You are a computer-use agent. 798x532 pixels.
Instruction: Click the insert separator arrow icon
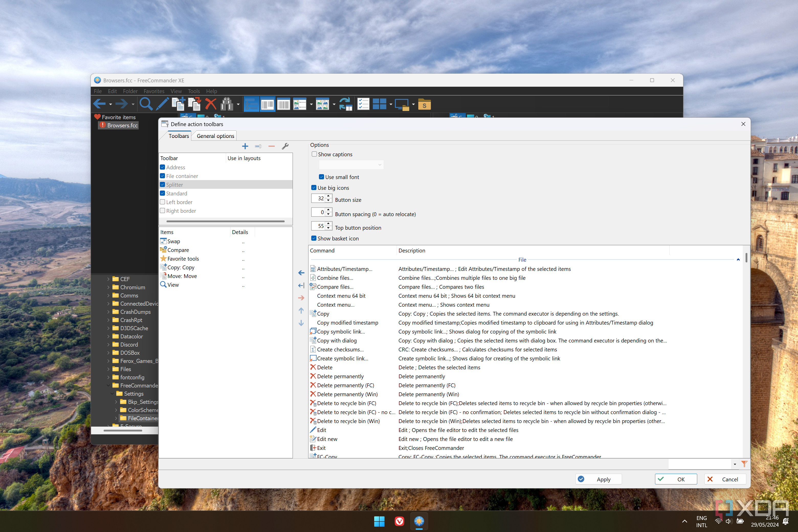(x=301, y=285)
